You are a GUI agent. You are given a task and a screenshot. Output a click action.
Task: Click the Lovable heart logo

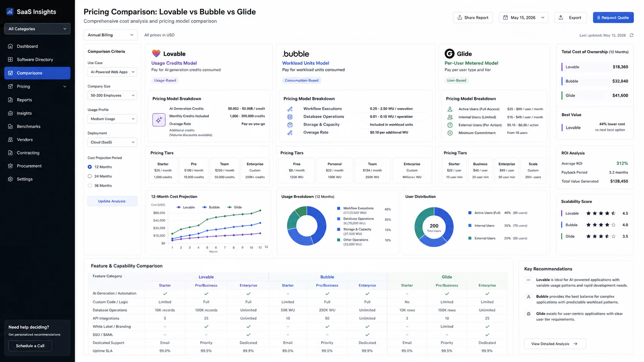click(156, 53)
